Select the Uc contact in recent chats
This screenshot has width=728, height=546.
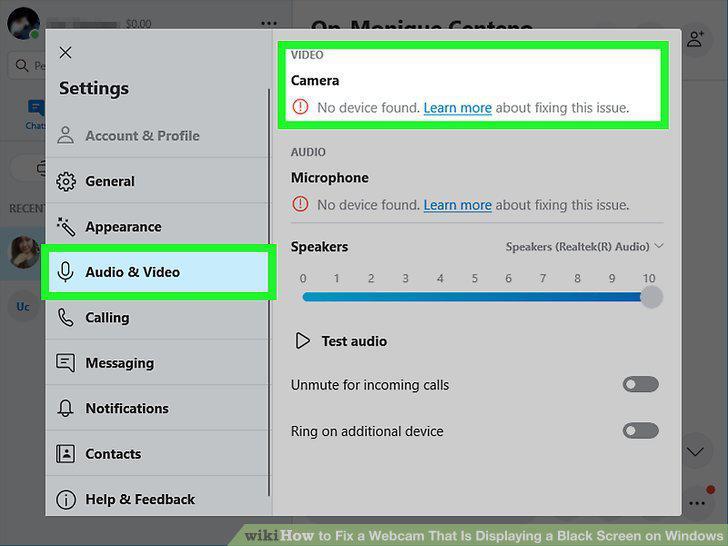tap(23, 307)
